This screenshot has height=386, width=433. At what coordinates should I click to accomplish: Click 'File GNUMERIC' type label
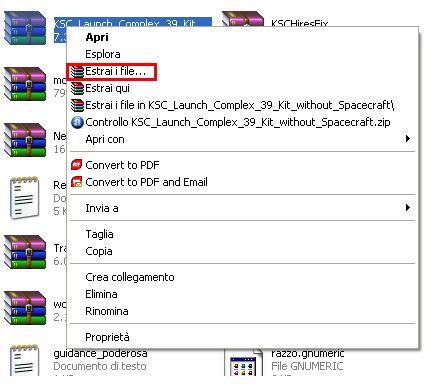coord(307,366)
